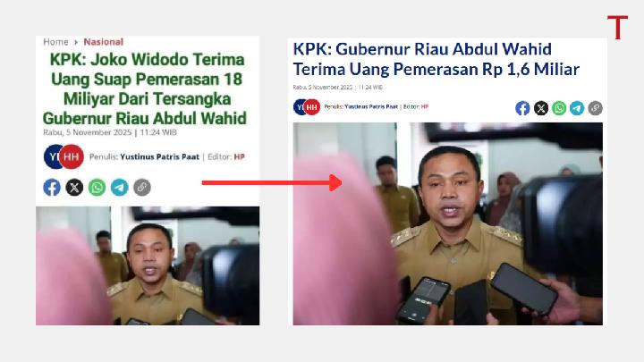This screenshot has width=644, height=362.
Task: Share right article via Telegram icon
Action: click(x=577, y=108)
